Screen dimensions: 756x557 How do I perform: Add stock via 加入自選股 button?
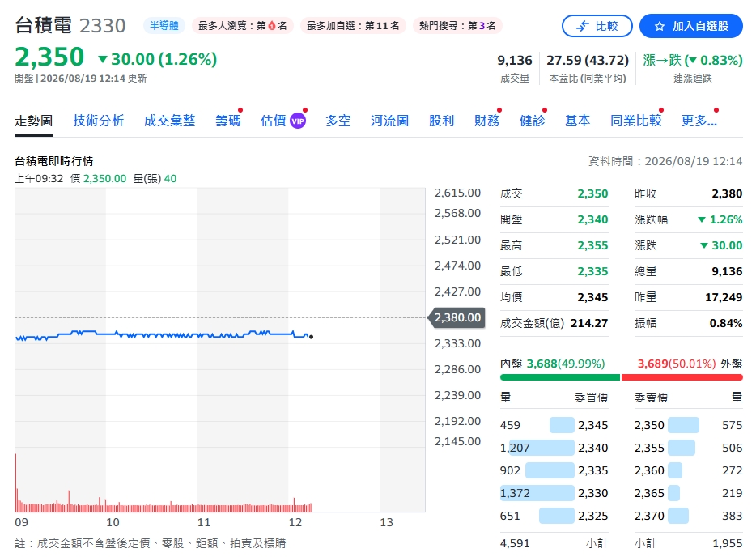[x=691, y=26]
